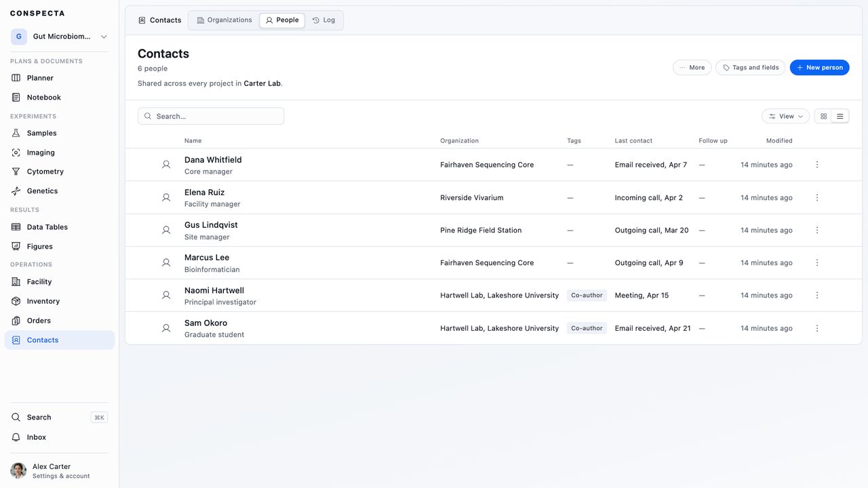Click the Last contact column header
Screen dimensions: 868x488
click(633, 141)
